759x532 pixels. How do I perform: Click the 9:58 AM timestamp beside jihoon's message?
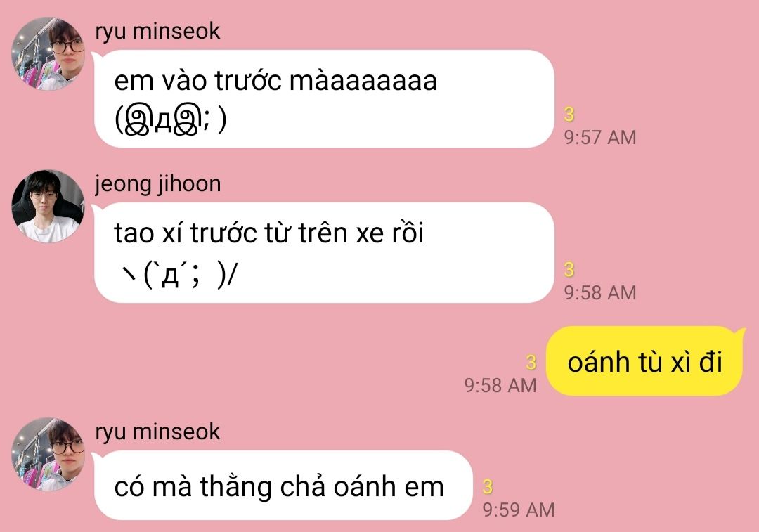pos(600,293)
